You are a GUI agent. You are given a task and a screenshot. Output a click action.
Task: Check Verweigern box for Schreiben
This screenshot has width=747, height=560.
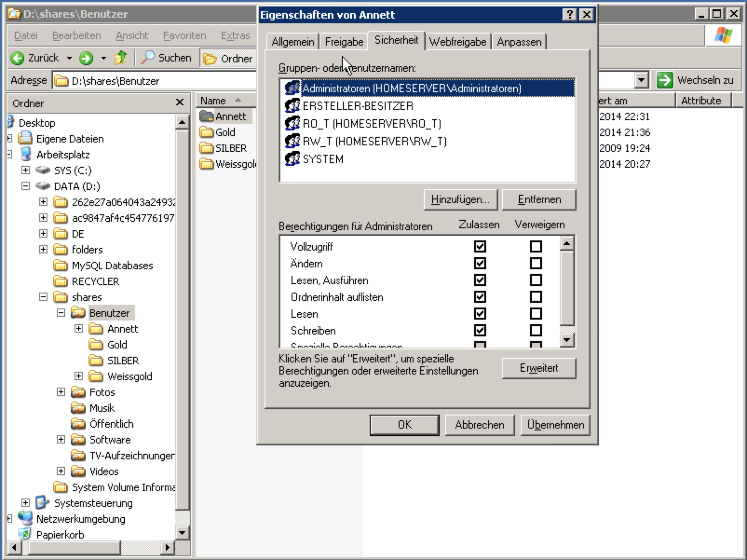click(x=536, y=330)
